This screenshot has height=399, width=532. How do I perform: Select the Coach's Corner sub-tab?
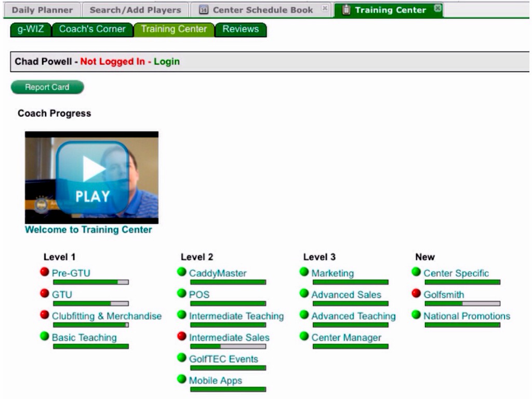(92, 29)
